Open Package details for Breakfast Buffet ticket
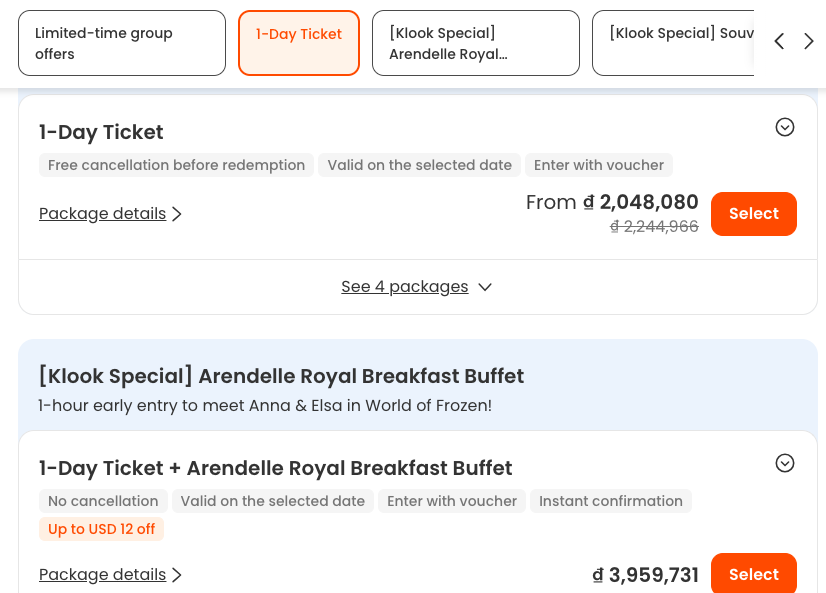The height and width of the screenshot is (593, 826). [x=111, y=575]
